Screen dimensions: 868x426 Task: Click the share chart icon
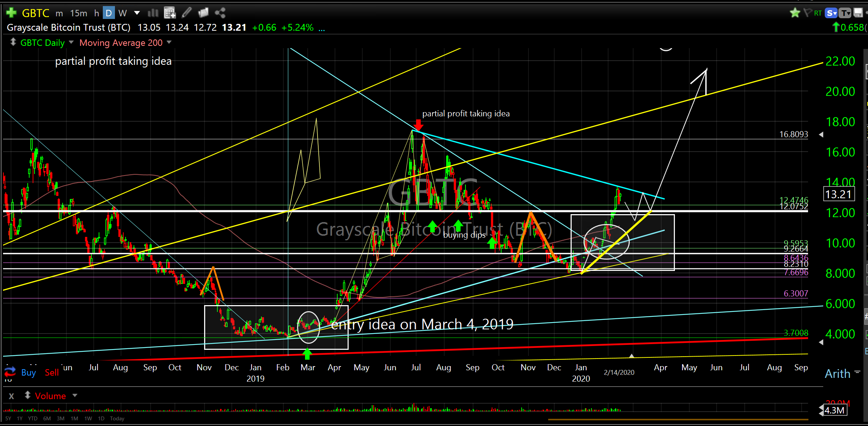coord(220,13)
